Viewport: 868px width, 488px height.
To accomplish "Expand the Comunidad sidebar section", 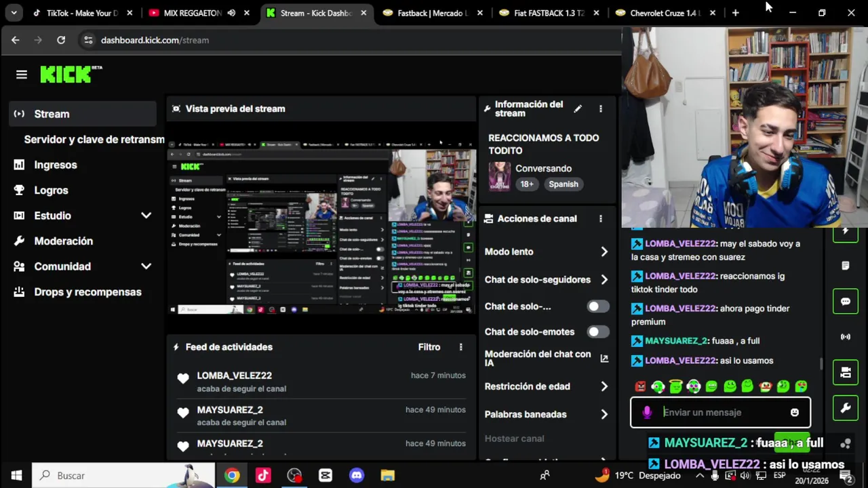I will click(146, 266).
